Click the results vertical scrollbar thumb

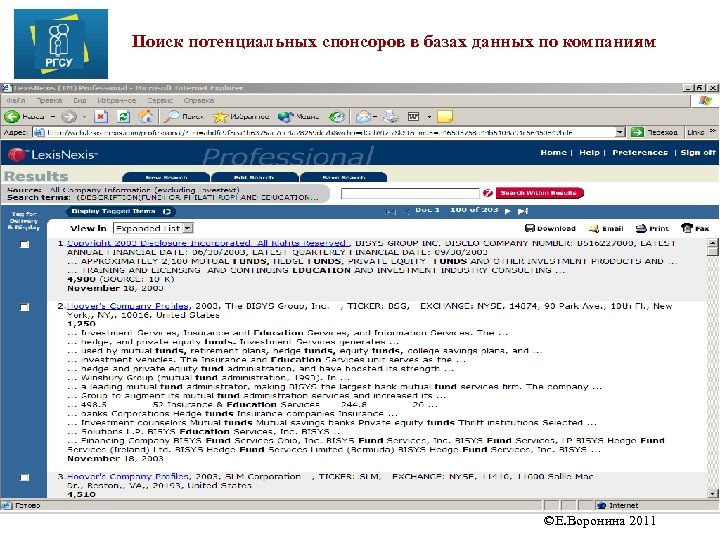(713, 251)
